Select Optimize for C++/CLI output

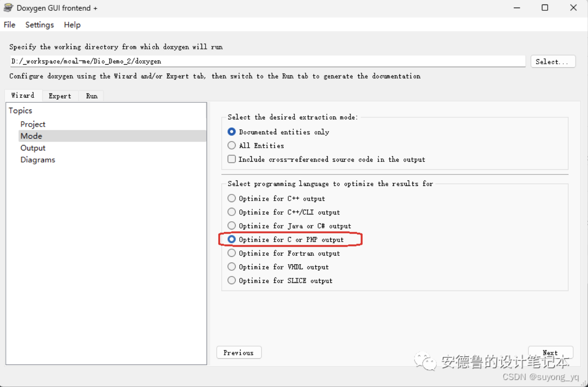(284, 212)
